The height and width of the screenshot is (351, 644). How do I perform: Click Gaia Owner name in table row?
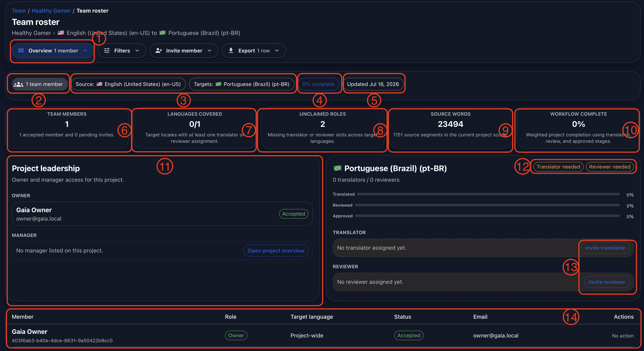click(30, 331)
